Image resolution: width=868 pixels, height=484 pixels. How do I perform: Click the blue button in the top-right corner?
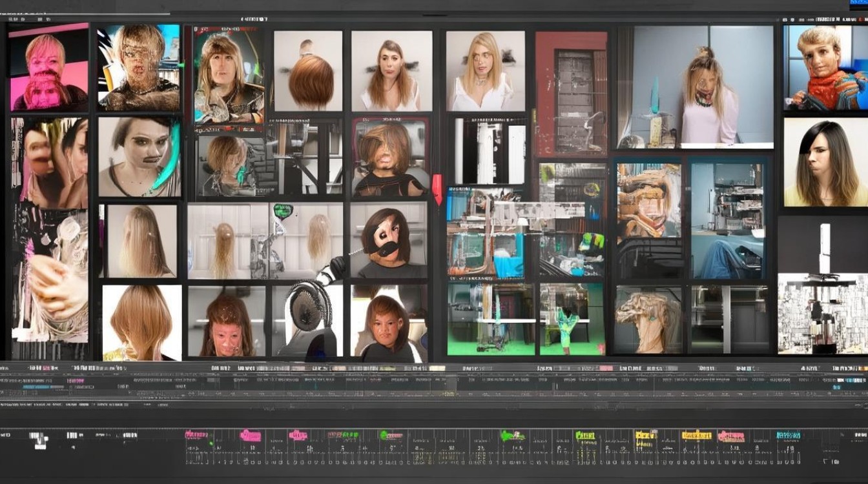tap(858, 4)
